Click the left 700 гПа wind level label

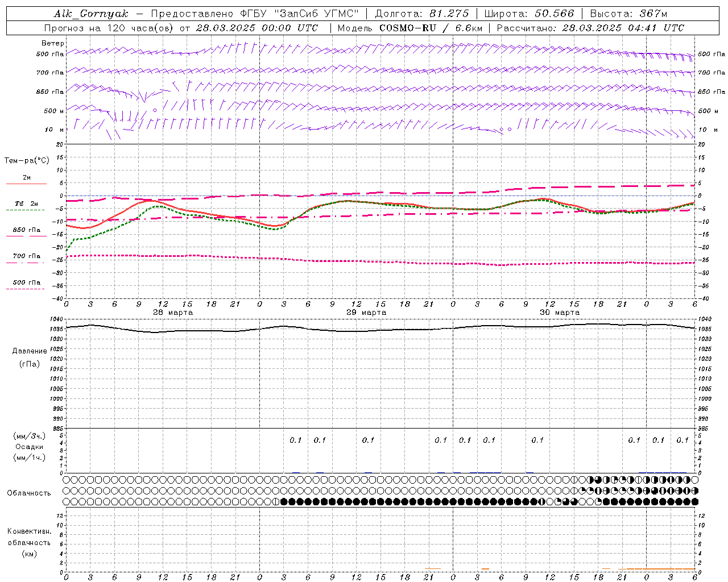(50, 73)
